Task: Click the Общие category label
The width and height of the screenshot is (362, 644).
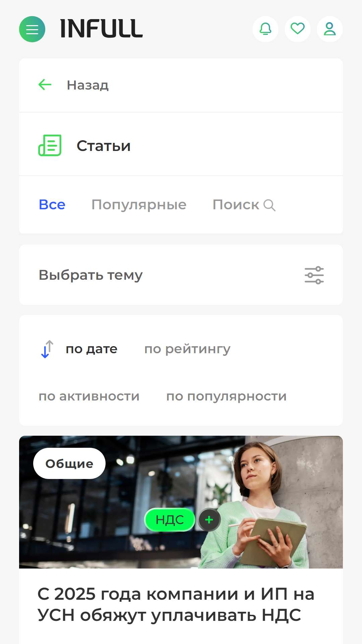Action: click(69, 464)
